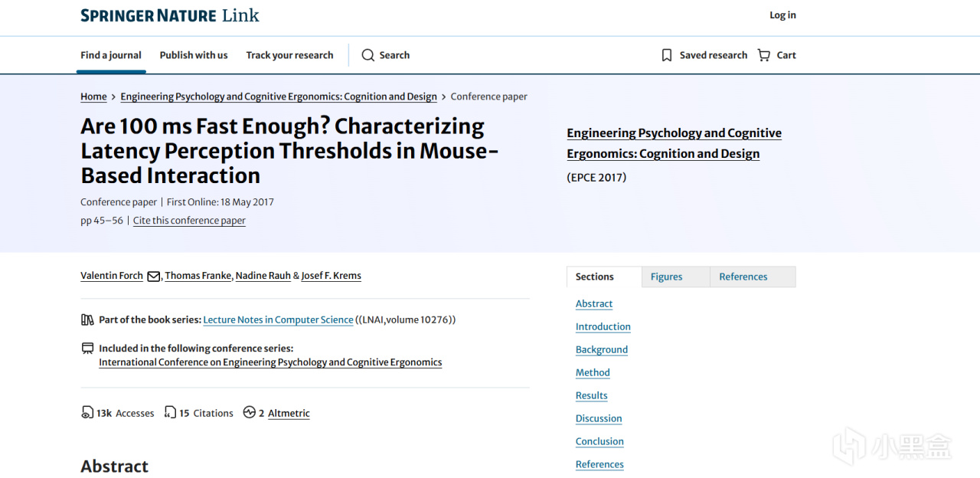This screenshot has height=478, width=980.
Task: Open the shopping cart icon
Action: tap(764, 55)
